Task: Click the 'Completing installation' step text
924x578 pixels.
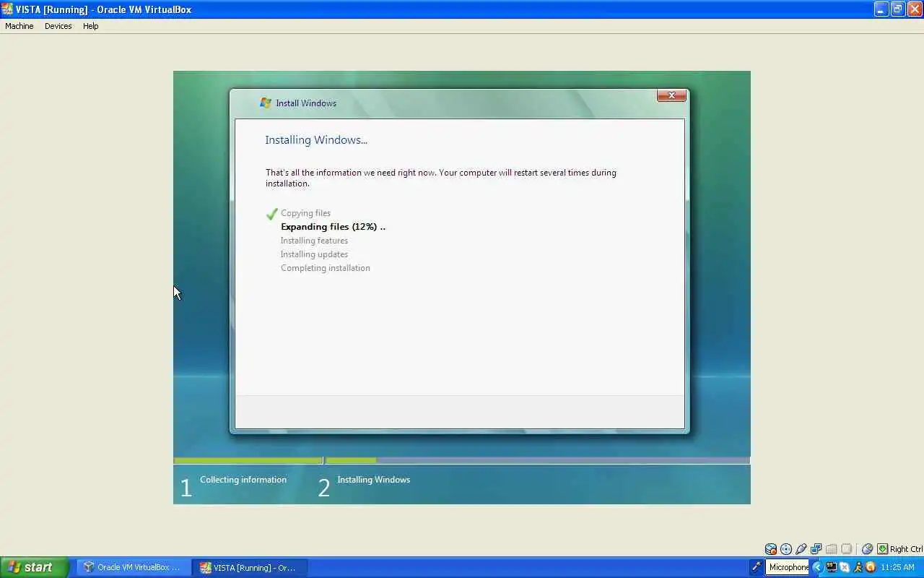Action: (326, 268)
